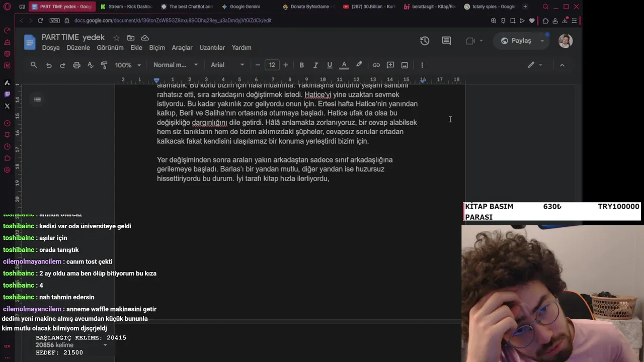644x362 pixels.
Task: Switch to Stream - Kick Dashboard tab
Action: 126,7
